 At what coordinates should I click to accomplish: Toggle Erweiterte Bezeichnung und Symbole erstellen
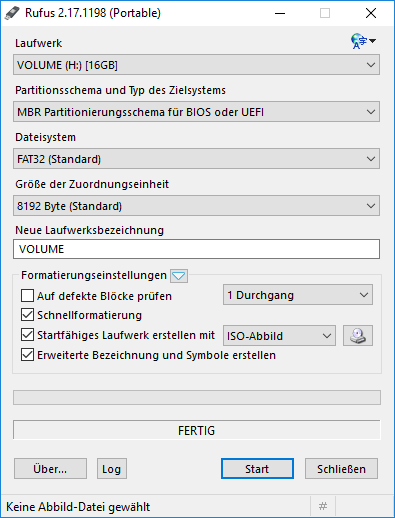(27, 355)
